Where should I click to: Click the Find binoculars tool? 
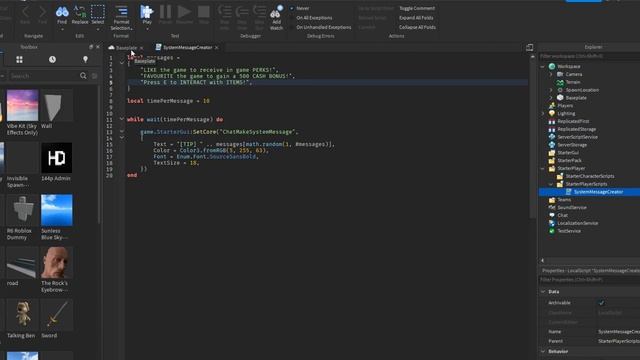point(62,12)
